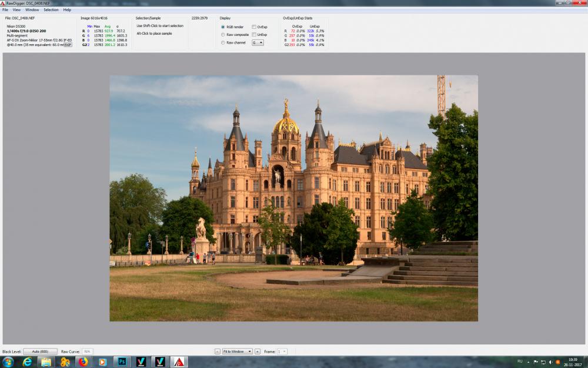Open the View menu
The image size is (588, 368).
click(17, 10)
